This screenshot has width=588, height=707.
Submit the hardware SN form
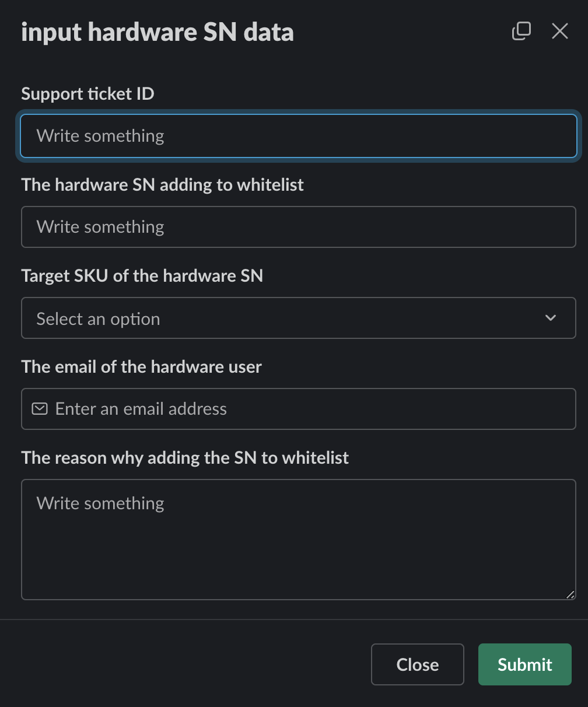tap(524, 664)
